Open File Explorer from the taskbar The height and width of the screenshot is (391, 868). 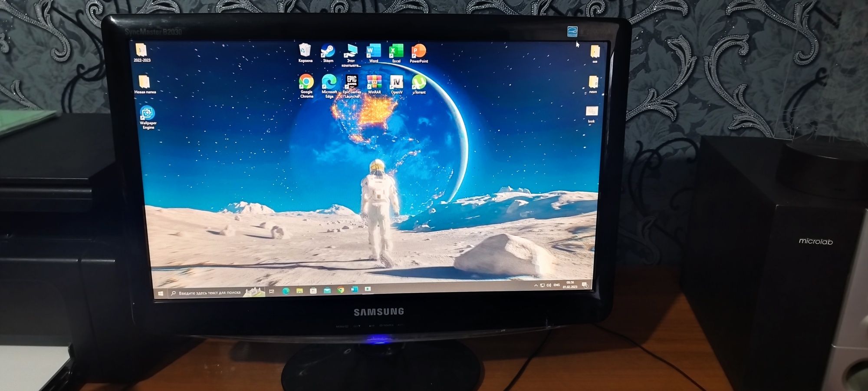pos(299,290)
